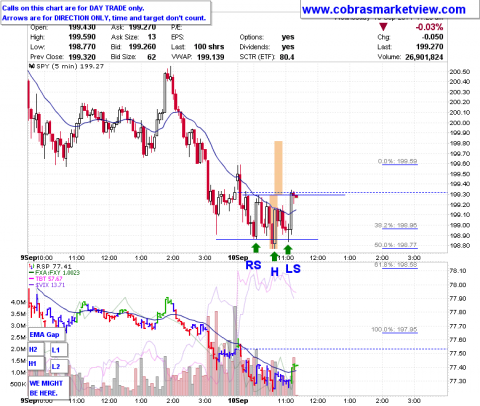Select the L1 label box

[59, 350]
